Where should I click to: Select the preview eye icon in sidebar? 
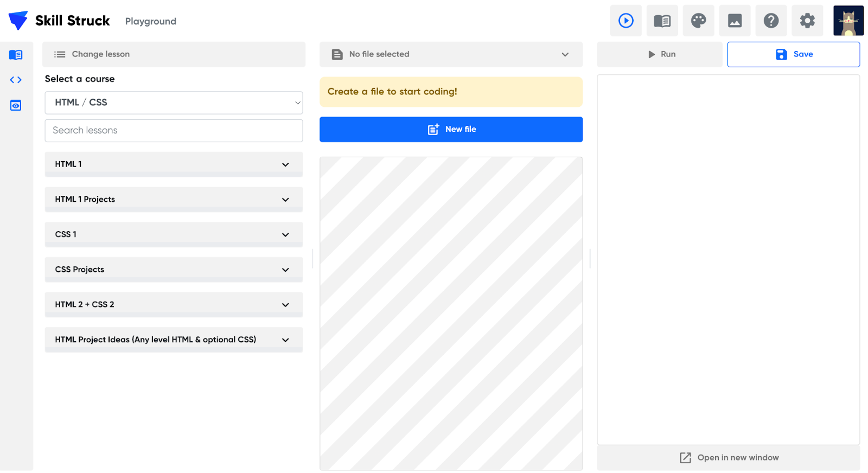16,105
